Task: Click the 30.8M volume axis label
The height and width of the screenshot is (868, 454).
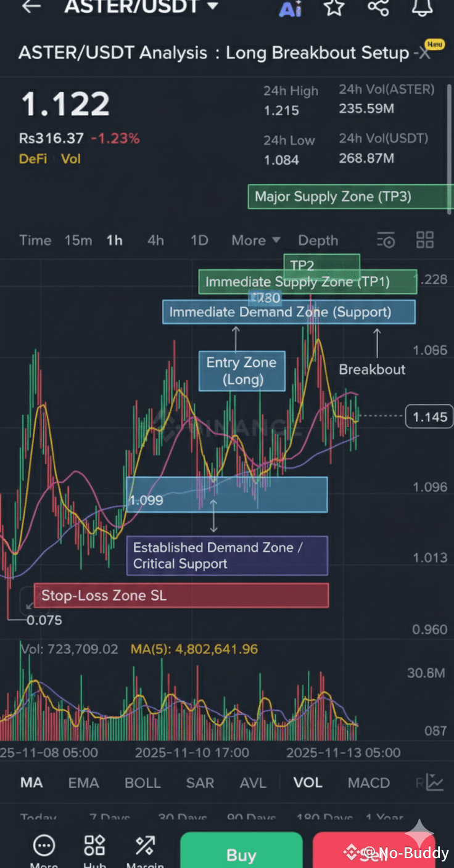Action: [426, 673]
